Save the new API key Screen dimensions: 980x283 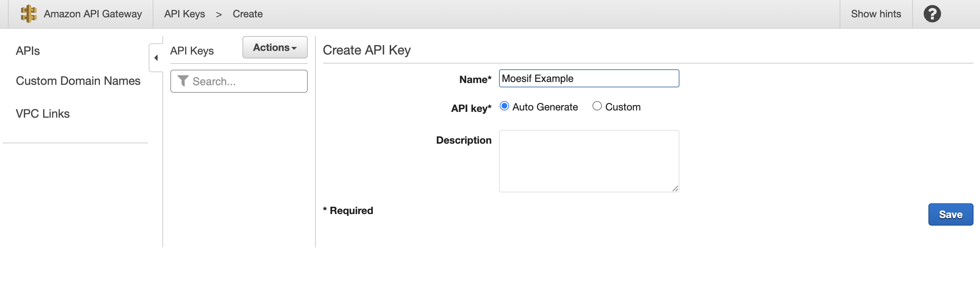[x=950, y=214]
